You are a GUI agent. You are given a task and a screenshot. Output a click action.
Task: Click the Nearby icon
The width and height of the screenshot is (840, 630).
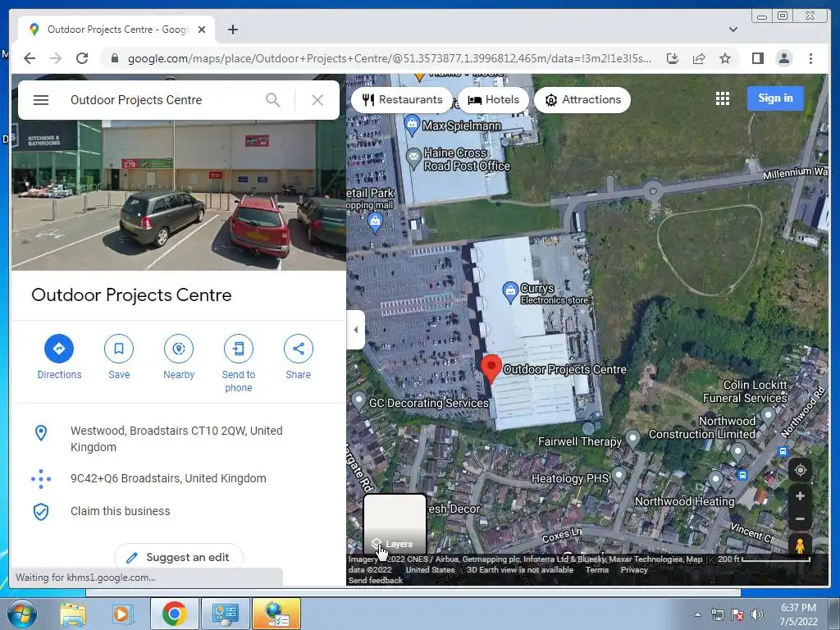[179, 349]
